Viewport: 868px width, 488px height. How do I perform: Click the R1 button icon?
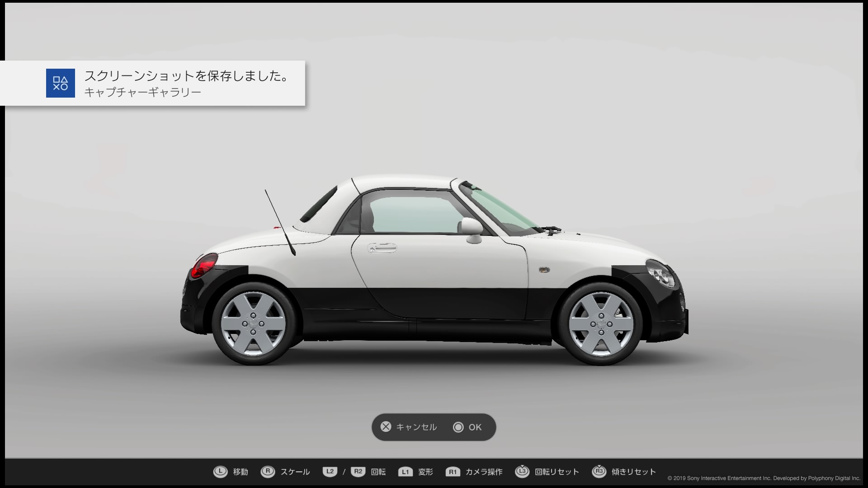click(453, 472)
